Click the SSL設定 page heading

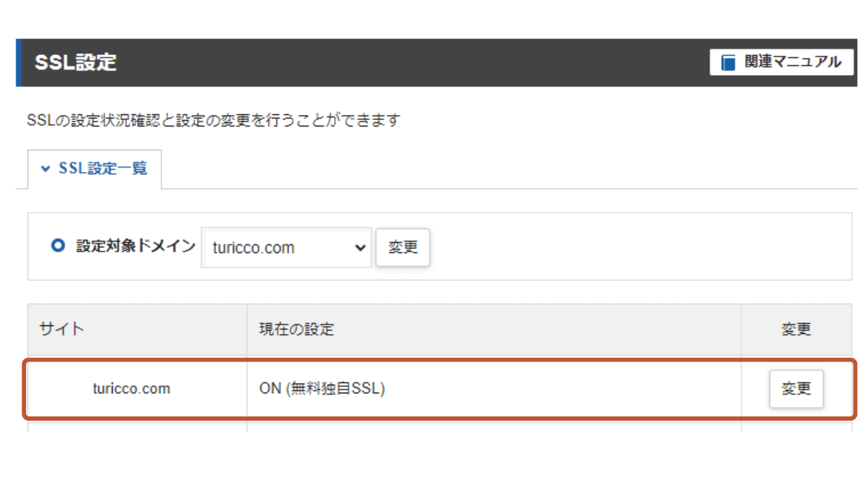pos(75,62)
